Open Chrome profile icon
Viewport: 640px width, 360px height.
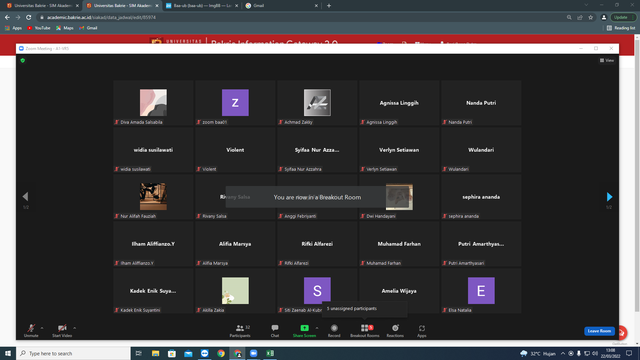pyautogui.click(x=604, y=18)
